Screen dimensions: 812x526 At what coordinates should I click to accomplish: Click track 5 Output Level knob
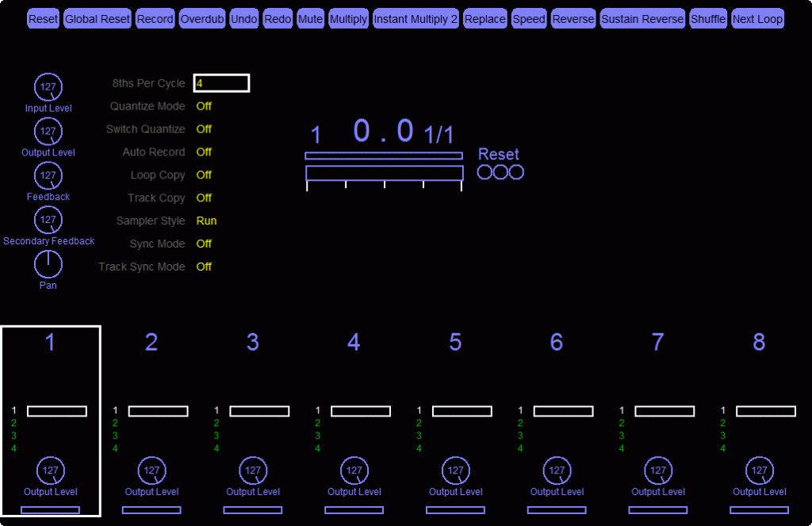click(455, 470)
